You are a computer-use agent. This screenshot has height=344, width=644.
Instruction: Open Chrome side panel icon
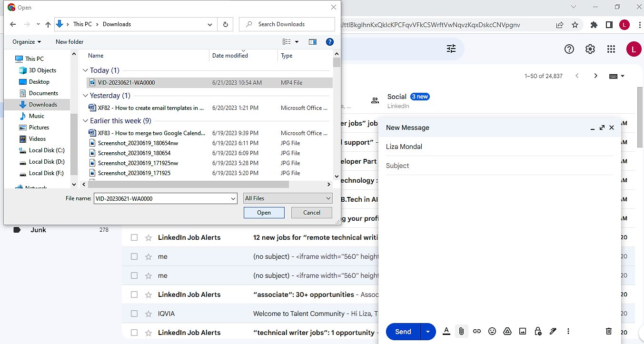[x=609, y=25]
